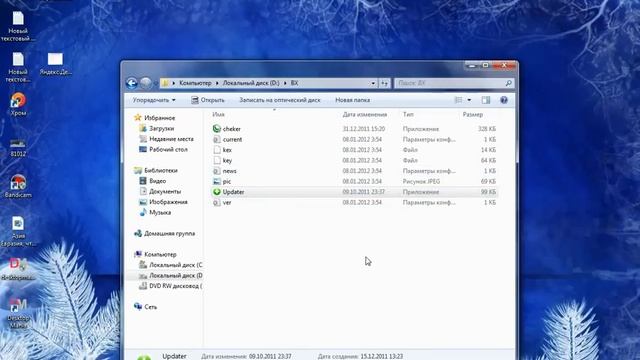Click the Компьютер breadcrumb segment
The width and height of the screenshot is (640, 360).
(x=196, y=83)
